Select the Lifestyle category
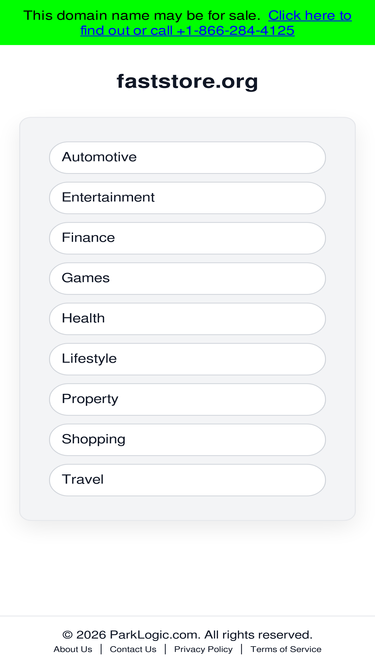The height and width of the screenshot is (667, 375). pos(188,359)
